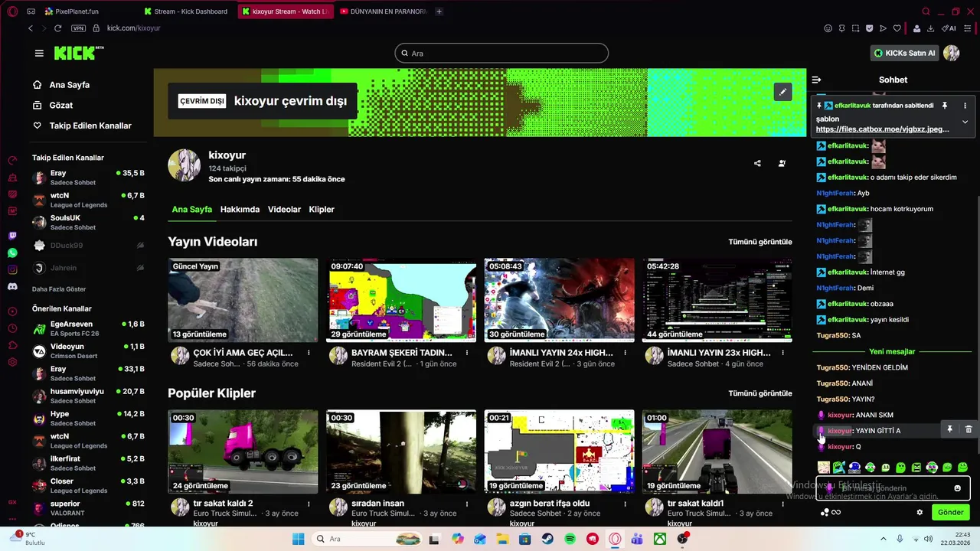The width and height of the screenshot is (980, 551).
Task: Open Instagram in Opera sidebar
Action: pyautogui.click(x=12, y=269)
